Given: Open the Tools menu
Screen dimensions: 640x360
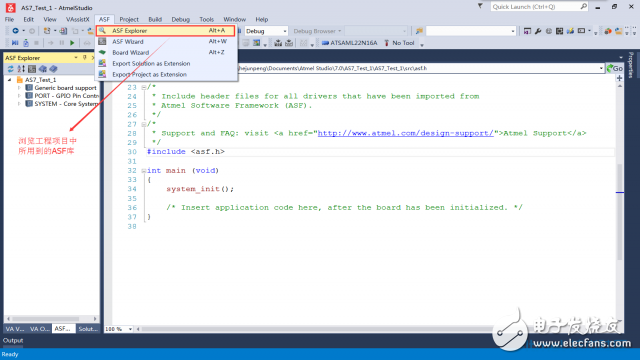Looking at the screenshot, I should pyautogui.click(x=207, y=19).
